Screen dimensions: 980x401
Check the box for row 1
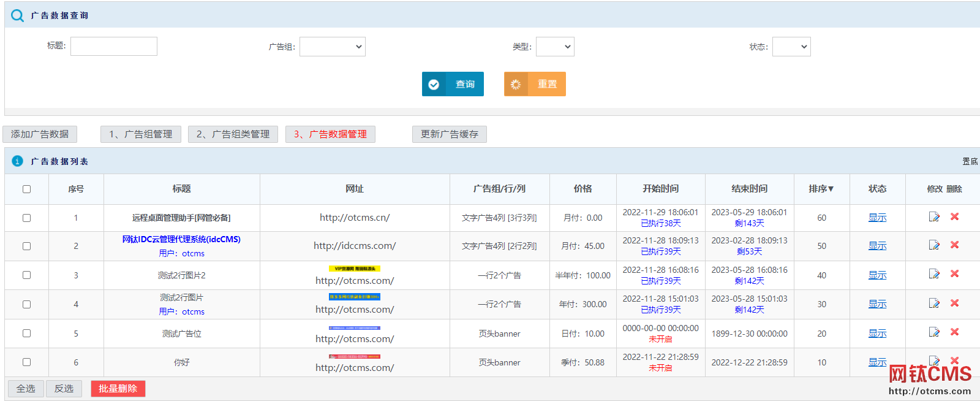(x=26, y=218)
